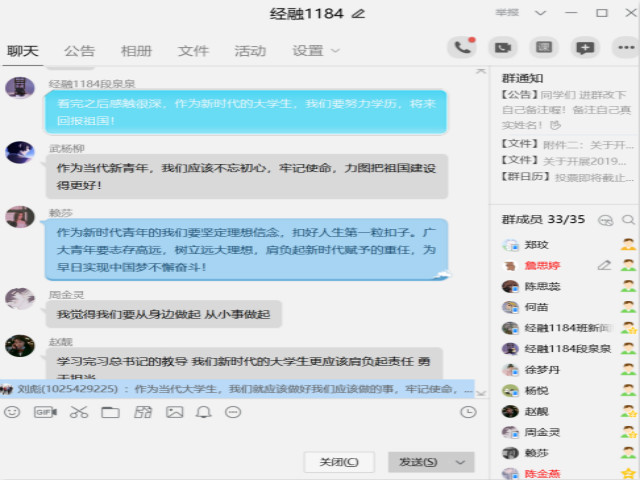Switch to the 文件 tab
The width and height of the screenshot is (640, 480).
pyautogui.click(x=193, y=51)
